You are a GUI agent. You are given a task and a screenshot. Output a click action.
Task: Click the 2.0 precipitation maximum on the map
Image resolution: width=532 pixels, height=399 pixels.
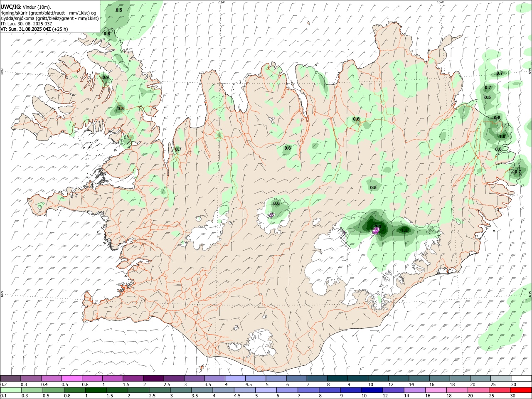tap(377, 227)
